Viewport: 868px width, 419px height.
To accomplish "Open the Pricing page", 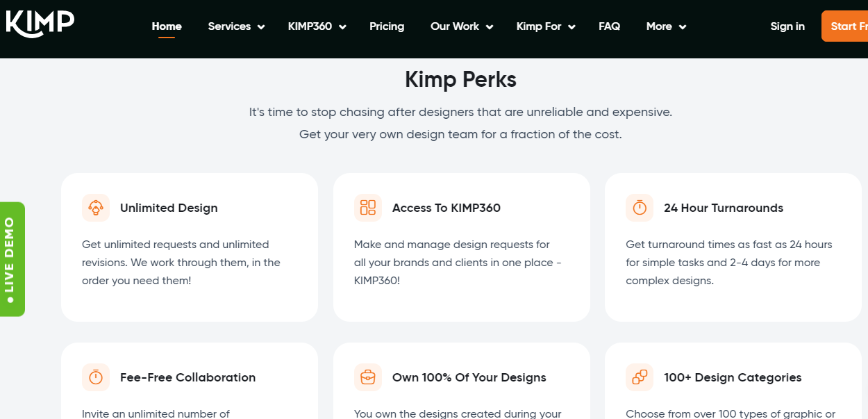I will [387, 26].
